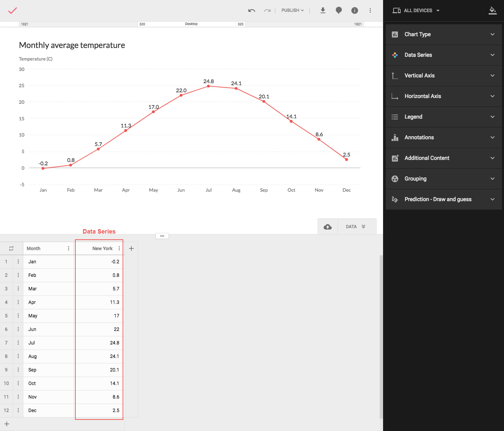Open the ALL DEVICES dropdown

click(416, 10)
